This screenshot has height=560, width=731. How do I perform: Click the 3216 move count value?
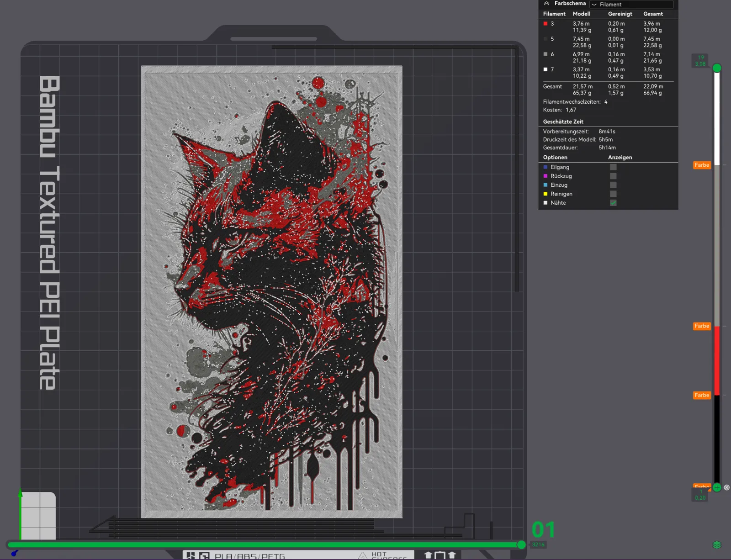coord(538,545)
